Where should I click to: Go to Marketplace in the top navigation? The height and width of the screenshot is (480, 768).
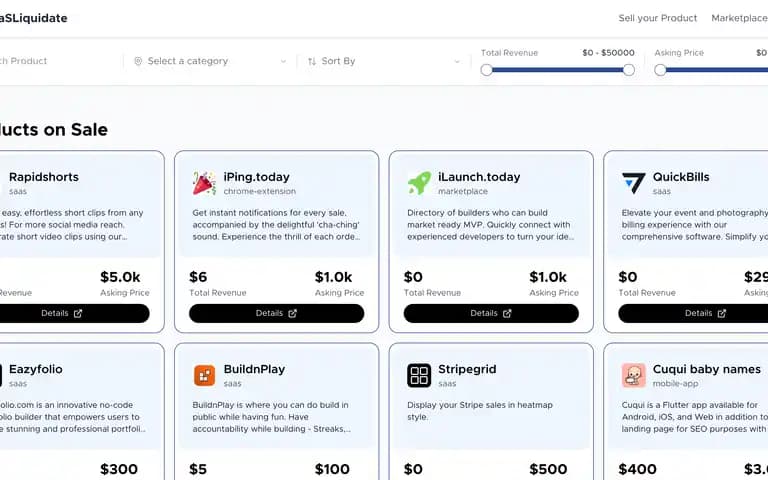pyautogui.click(x=740, y=18)
